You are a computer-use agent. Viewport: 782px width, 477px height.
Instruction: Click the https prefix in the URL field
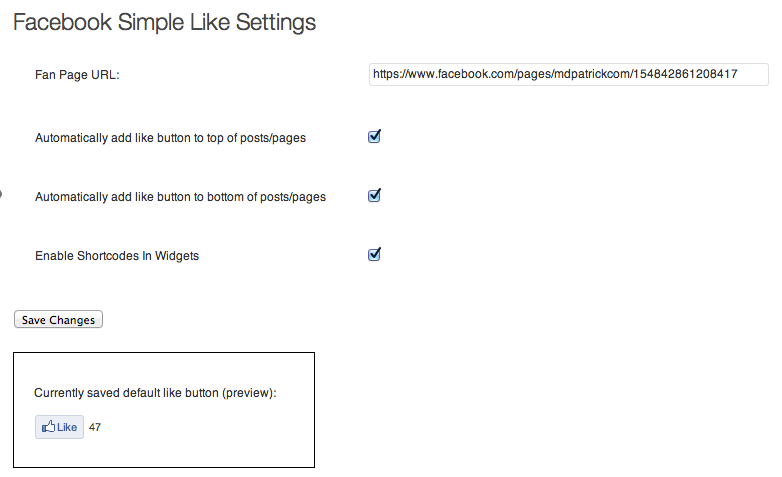(x=386, y=74)
